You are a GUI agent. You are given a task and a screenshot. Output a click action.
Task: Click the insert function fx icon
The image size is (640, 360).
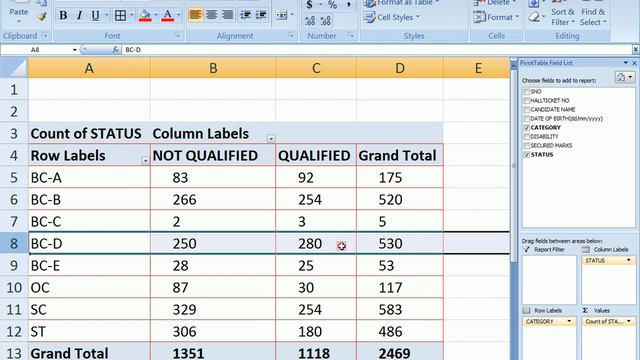pyautogui.click(x=116, y=49)
